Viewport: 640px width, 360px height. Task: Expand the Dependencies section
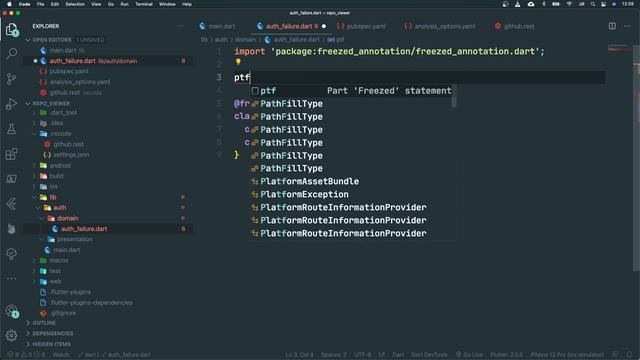coord(53,333)
